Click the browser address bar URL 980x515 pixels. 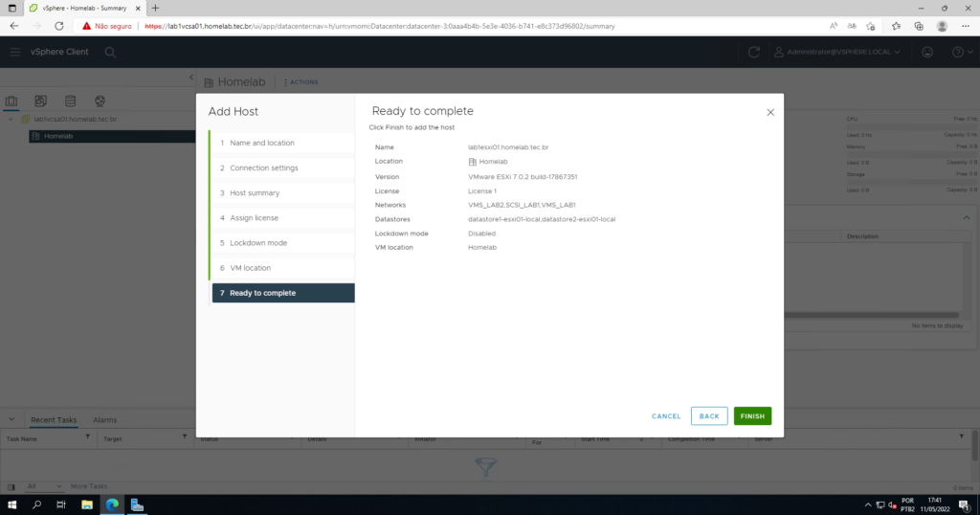tap(379, 26)
